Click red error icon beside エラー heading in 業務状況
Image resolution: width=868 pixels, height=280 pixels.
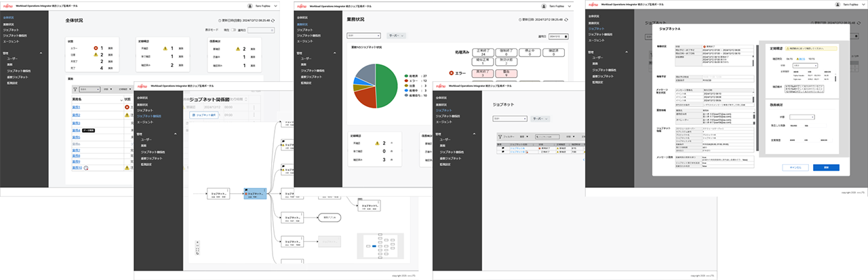tap(450, 73)
